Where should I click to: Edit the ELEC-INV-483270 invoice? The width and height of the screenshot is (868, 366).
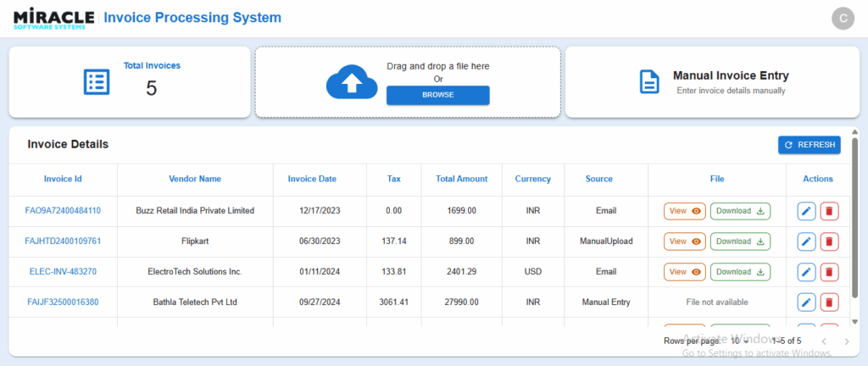click(807, 272)
